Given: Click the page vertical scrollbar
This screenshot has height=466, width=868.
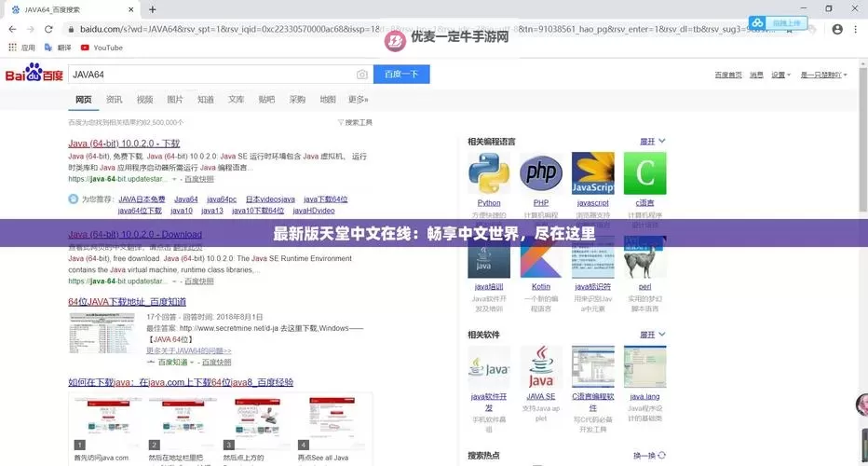Looking at the screenshot, I should pyautogui.click(x=862, y=139).
